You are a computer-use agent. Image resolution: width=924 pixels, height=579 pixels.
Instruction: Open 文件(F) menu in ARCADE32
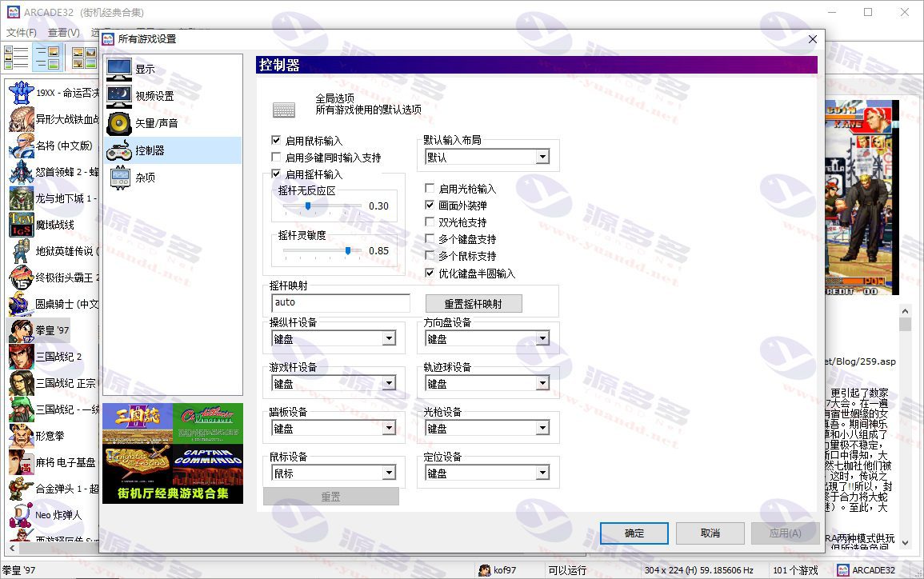coord(22,33)
